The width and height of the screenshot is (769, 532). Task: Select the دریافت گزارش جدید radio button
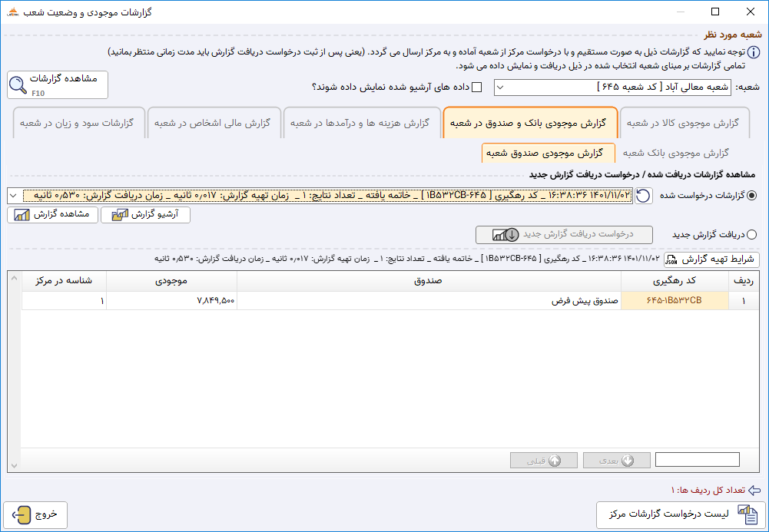click(751, 235)
